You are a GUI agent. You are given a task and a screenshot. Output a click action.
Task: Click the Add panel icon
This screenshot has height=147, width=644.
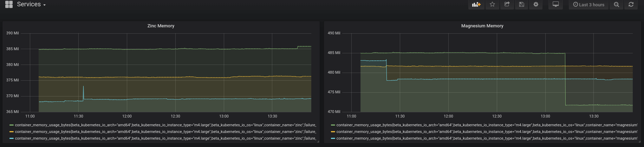[476, 5]
